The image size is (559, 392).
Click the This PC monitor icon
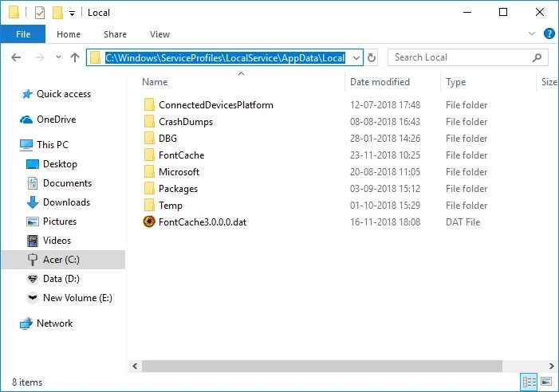(26, 145)
